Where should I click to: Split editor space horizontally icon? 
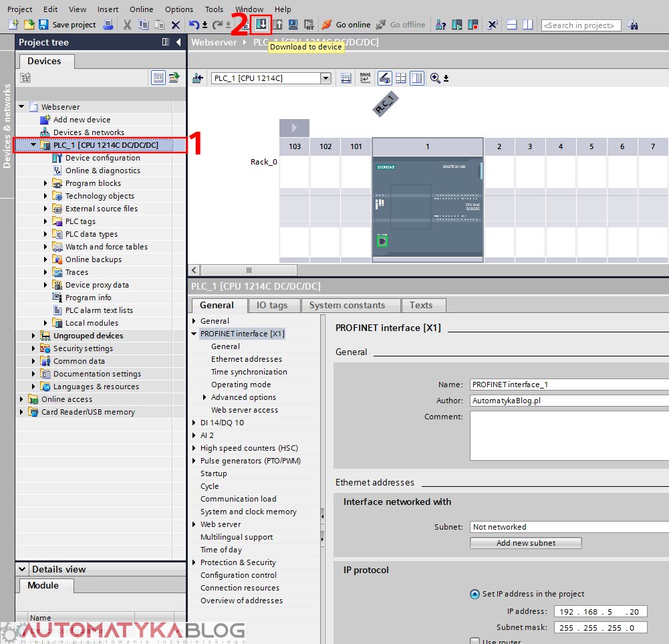511,25
